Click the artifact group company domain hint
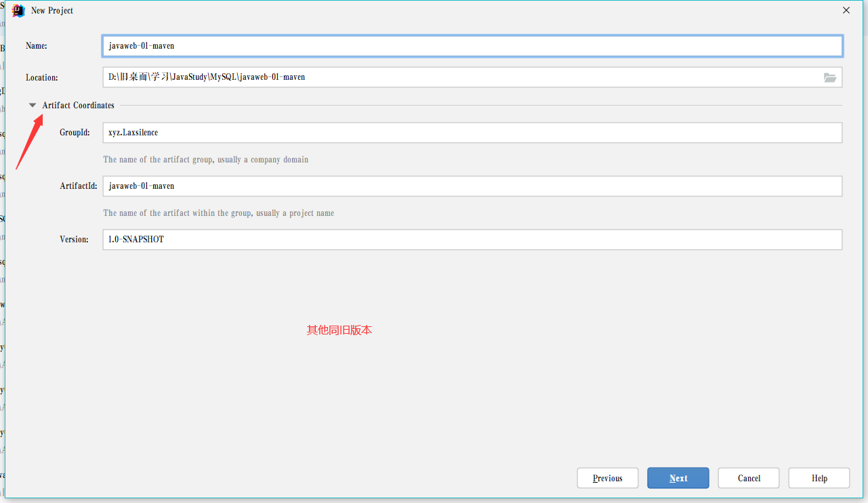The width and height of the screenshot is (868, 503). tap(205, 160)
